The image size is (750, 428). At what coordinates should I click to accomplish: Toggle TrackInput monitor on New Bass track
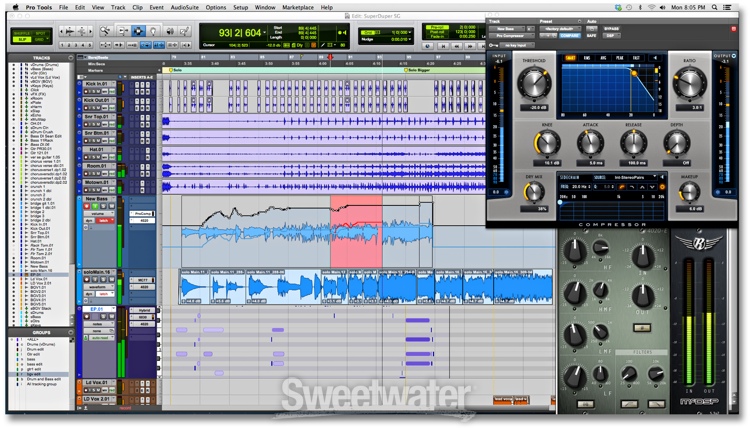[x=95, y=207]
